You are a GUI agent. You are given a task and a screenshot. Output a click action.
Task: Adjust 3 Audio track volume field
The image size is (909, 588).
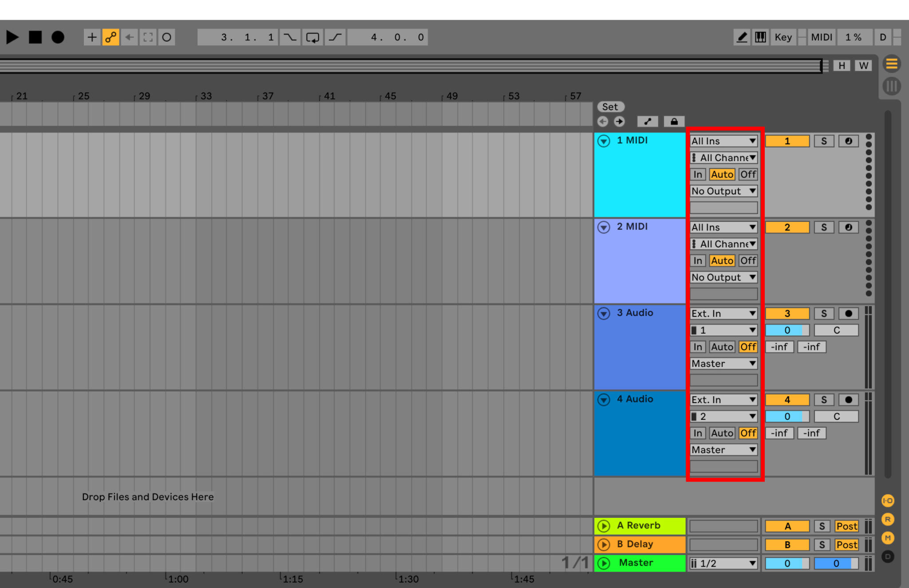point(787,330)
